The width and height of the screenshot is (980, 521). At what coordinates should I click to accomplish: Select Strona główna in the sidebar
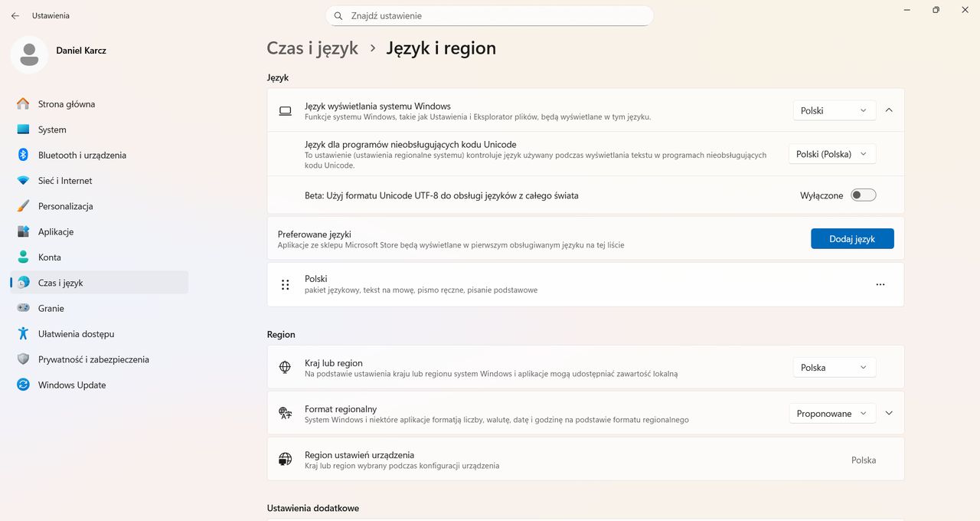pos(23,103)
